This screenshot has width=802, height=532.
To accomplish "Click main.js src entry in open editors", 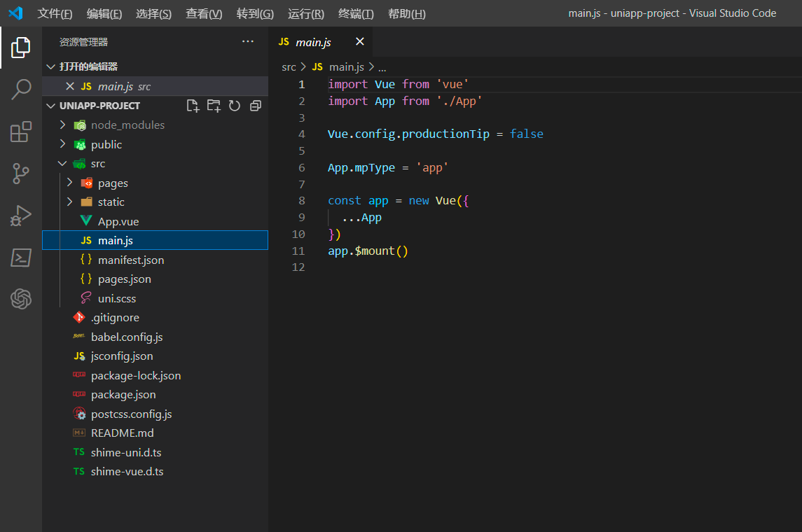I will [155, 86].
